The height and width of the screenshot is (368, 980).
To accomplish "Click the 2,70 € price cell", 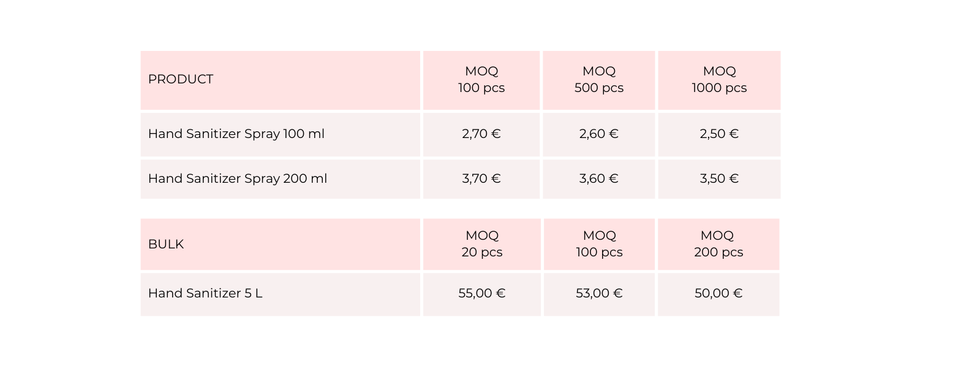I will pyautogui.click(x=481, y=134).
